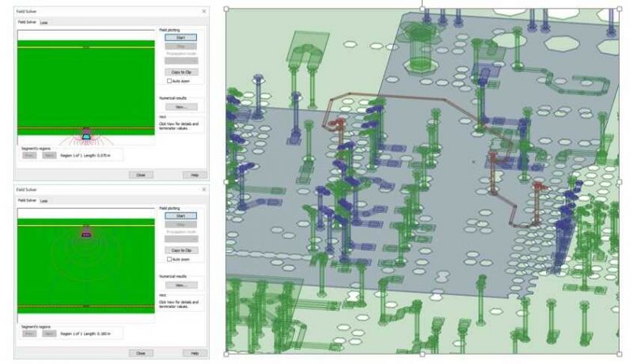This screenshot has width=633, height=364.
Task: Click View numerical results in the 0.070 in dialog
Action: click(x=181, y=107)
